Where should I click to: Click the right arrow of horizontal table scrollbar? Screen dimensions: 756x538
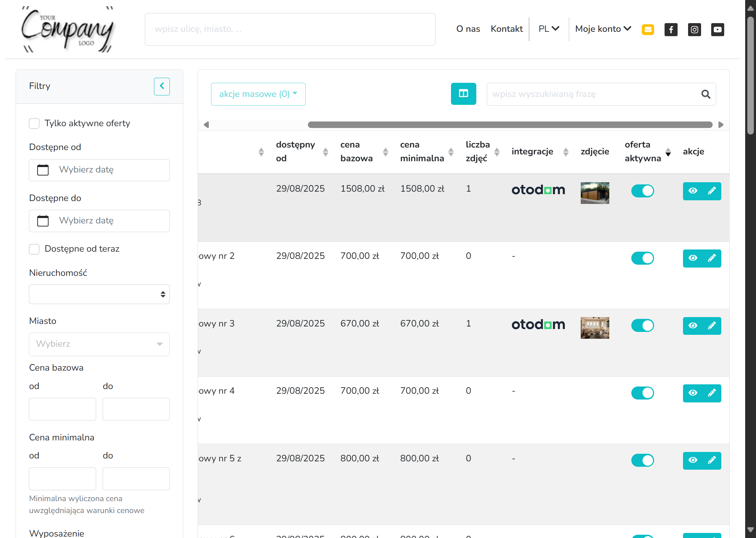click(x=721, y=125)
